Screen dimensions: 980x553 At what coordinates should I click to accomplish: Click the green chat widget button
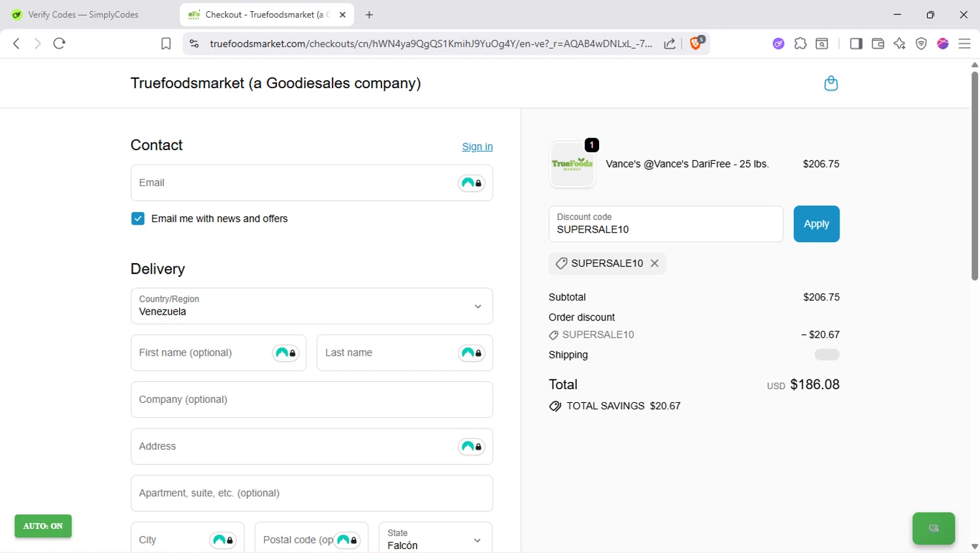click(x=934, y=529)
